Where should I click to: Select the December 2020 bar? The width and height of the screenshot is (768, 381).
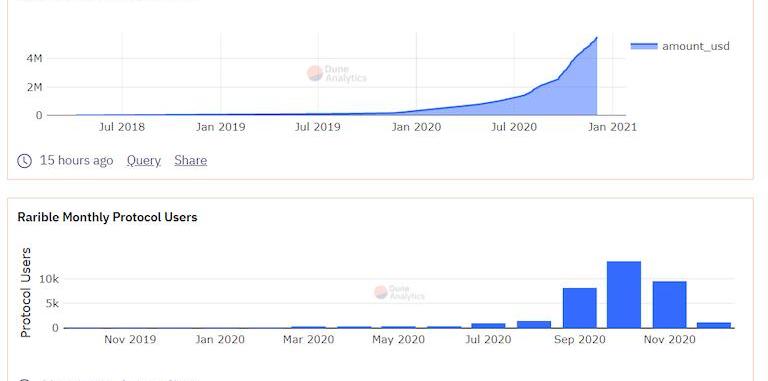point(714,325)
